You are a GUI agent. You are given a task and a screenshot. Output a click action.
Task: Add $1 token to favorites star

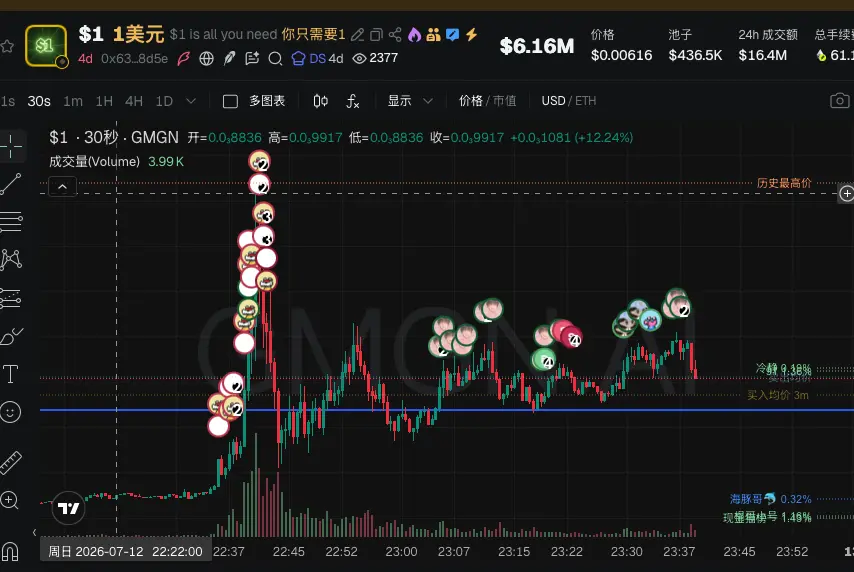click(x=7, y=46)
